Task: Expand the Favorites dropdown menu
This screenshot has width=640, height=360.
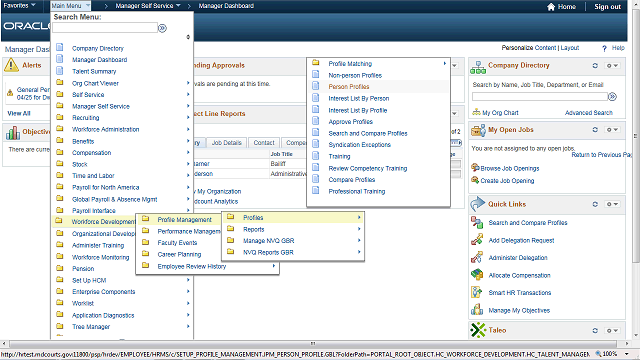Action: coord(19,5)
